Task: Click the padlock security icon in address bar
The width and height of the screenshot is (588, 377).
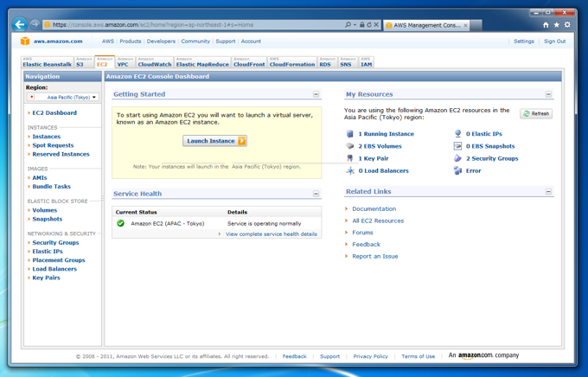Action: point(361,25)
